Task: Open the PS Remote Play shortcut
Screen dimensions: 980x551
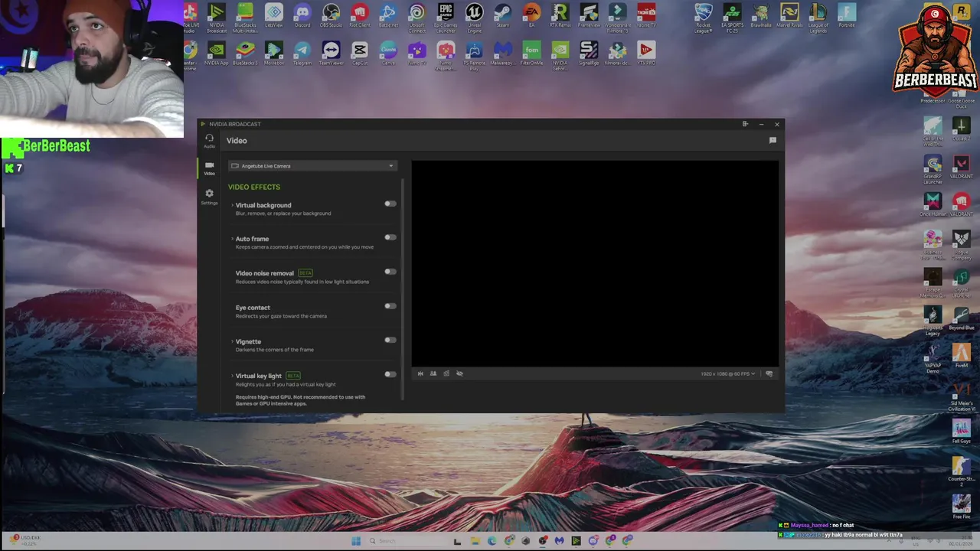Action: pos(474,56)
